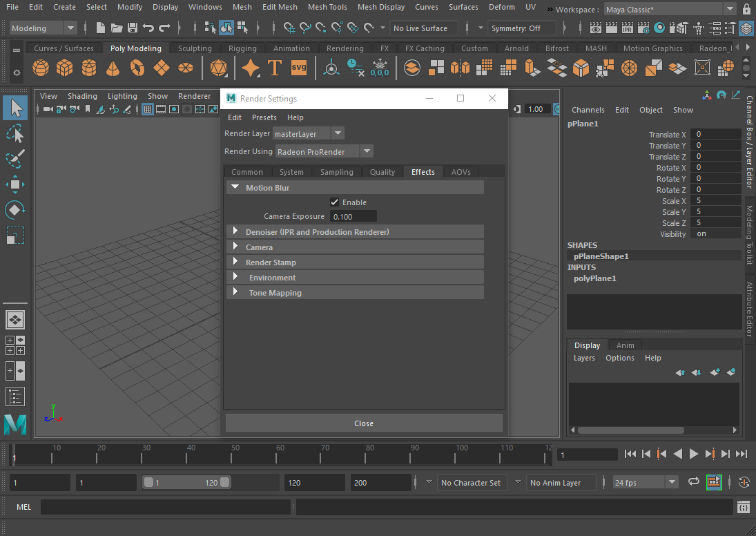Click the Open Scene folder icon

tap(117, 28)
